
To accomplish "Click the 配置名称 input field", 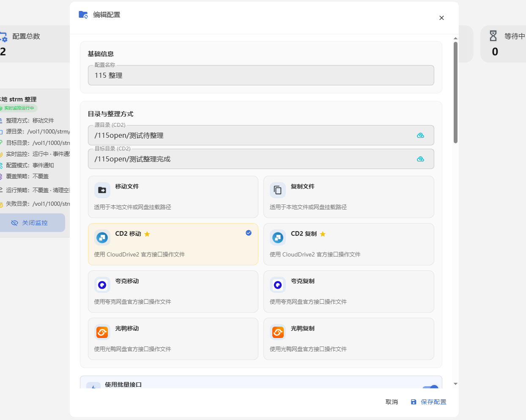I will coord(261,75).
